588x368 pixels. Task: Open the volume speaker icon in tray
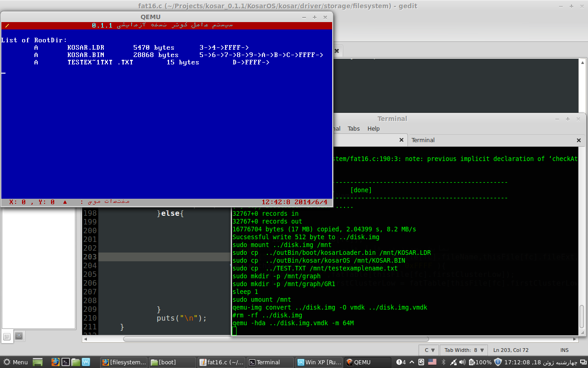pyautogui.click(x=463, y=362)
